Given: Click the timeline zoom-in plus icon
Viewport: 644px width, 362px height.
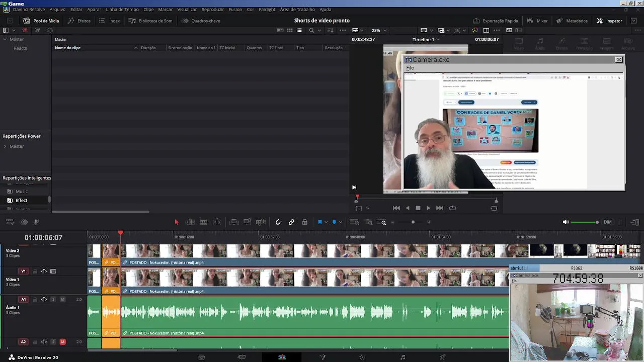Looking at the screenshot, I should [x=429, y=222].
